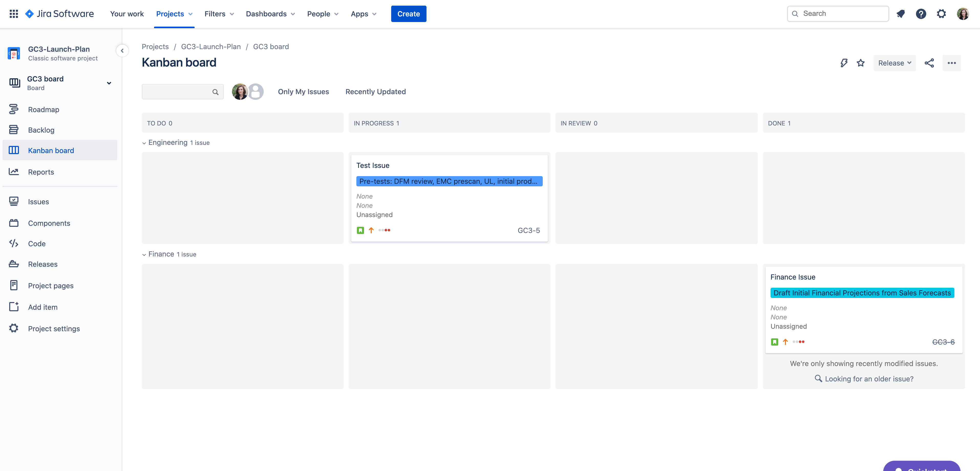The image size is (980, 471).
Task: Open the automation lightning bolt icon
Action: click(x=844, y=63)
